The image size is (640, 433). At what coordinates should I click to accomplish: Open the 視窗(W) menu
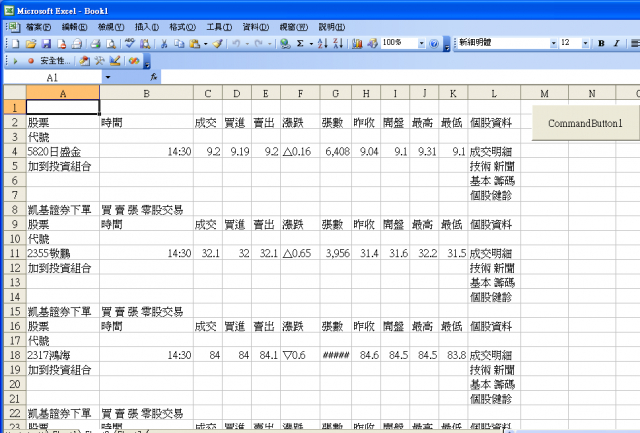tap(293, 27)
